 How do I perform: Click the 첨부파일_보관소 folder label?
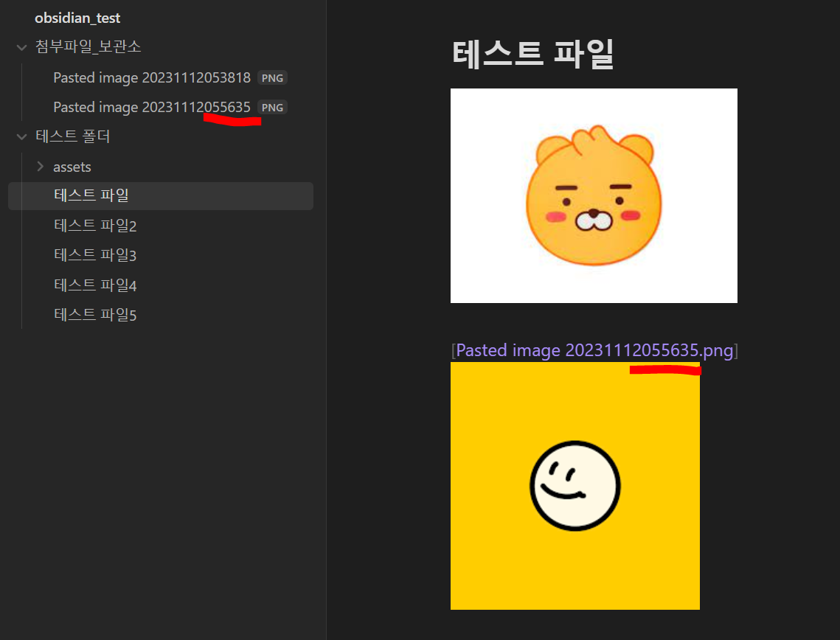[88, 47]
